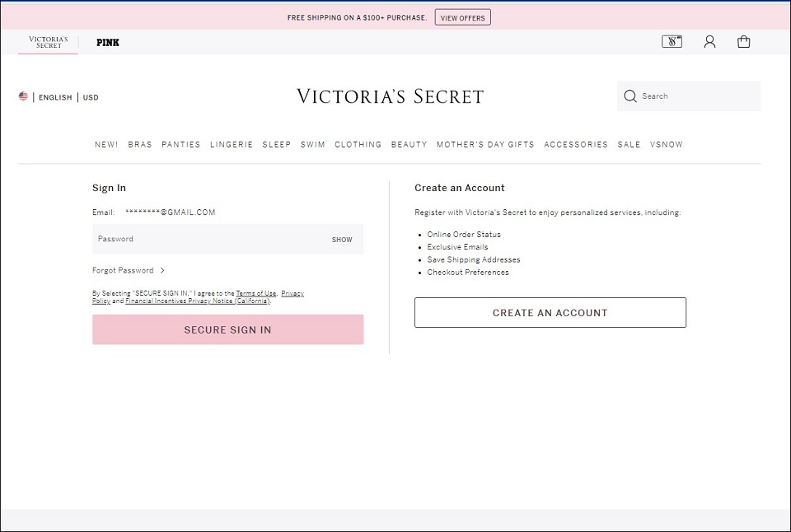Click the free shipping banner text
791x532 pixels.
[x=357, y=17]
